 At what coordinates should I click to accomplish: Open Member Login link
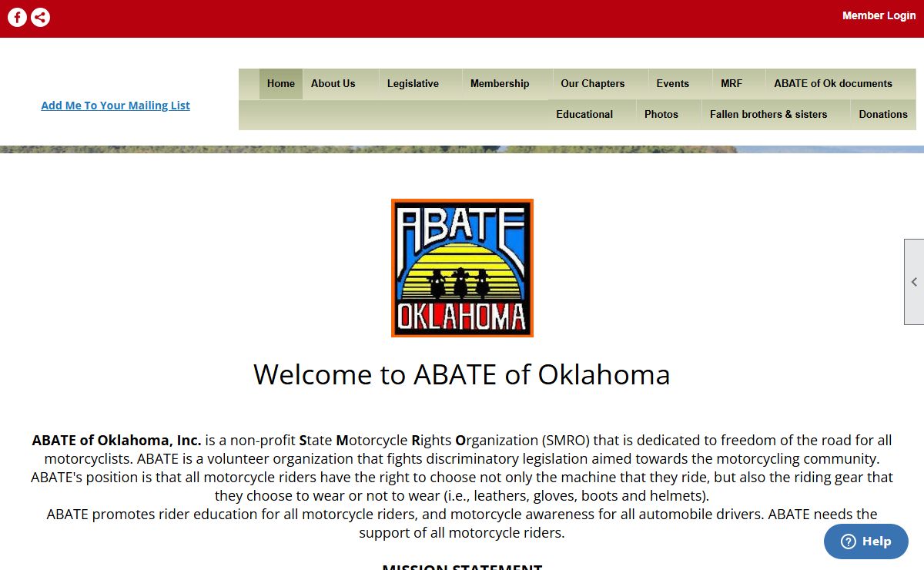click(x=879, y=15)
